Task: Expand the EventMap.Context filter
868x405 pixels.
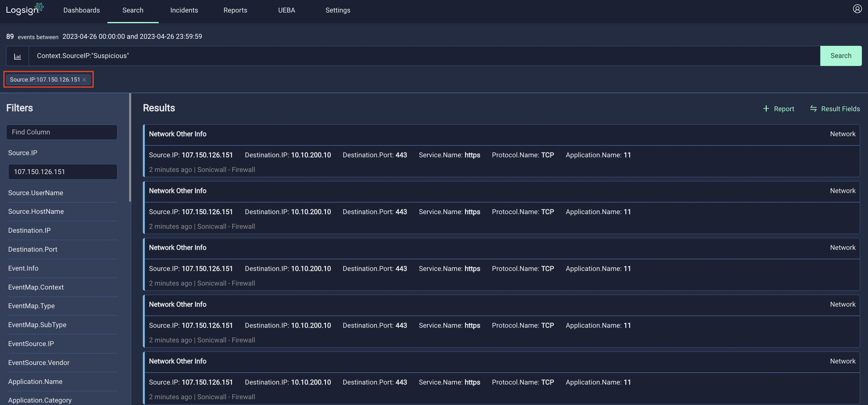Action: tap(36, 287)
